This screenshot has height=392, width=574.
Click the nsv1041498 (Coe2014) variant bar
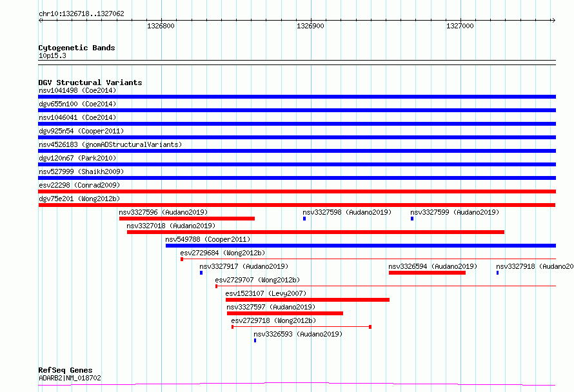pos(297,97)
